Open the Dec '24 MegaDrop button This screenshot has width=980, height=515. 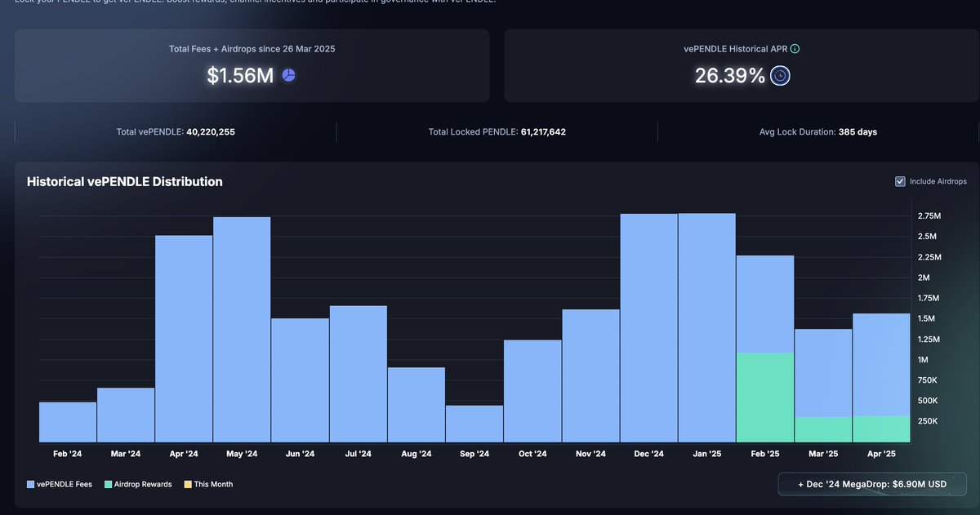pyautogui.click(x=872, y=484)
